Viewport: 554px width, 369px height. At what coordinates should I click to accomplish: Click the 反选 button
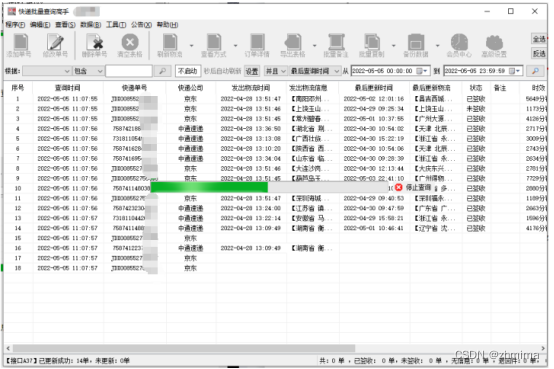click(x=539, y=53)
